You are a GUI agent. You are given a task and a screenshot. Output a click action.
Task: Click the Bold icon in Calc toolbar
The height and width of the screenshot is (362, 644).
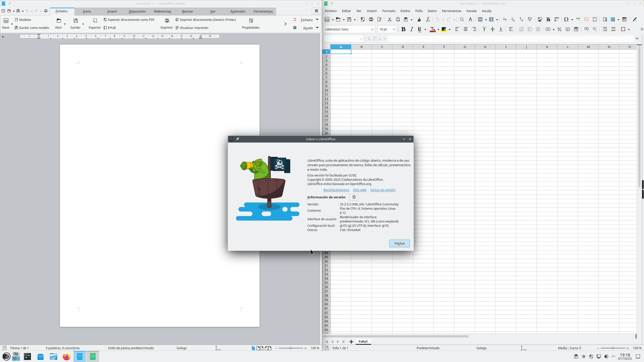pyautogui.click(x=403, y=29)
